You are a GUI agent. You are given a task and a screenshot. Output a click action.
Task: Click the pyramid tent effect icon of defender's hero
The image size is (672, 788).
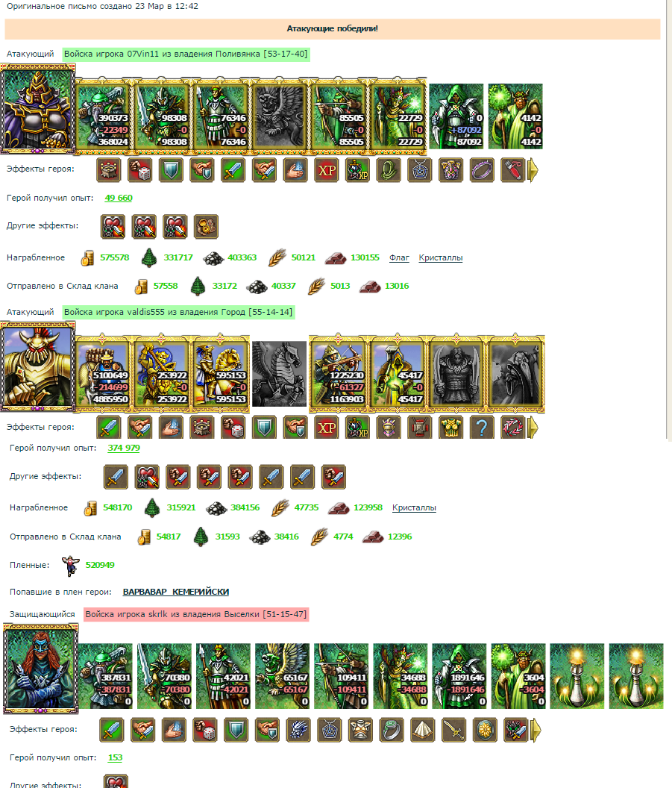422,731
